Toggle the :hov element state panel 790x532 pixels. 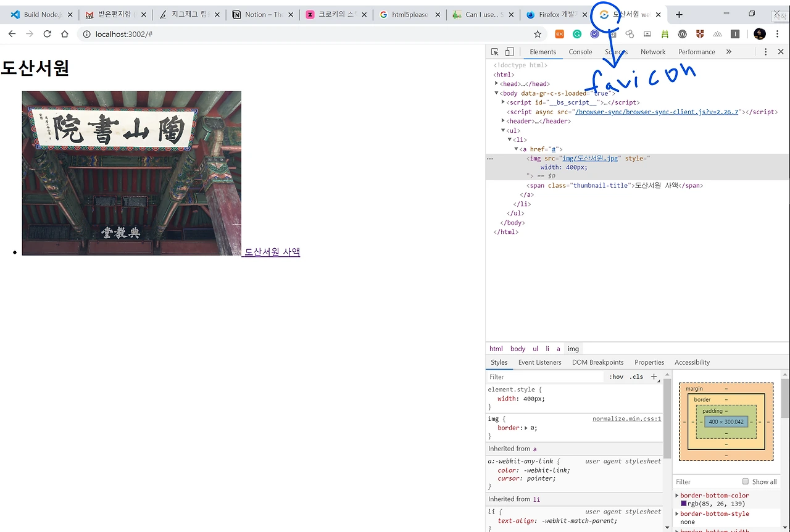point(616,376)
